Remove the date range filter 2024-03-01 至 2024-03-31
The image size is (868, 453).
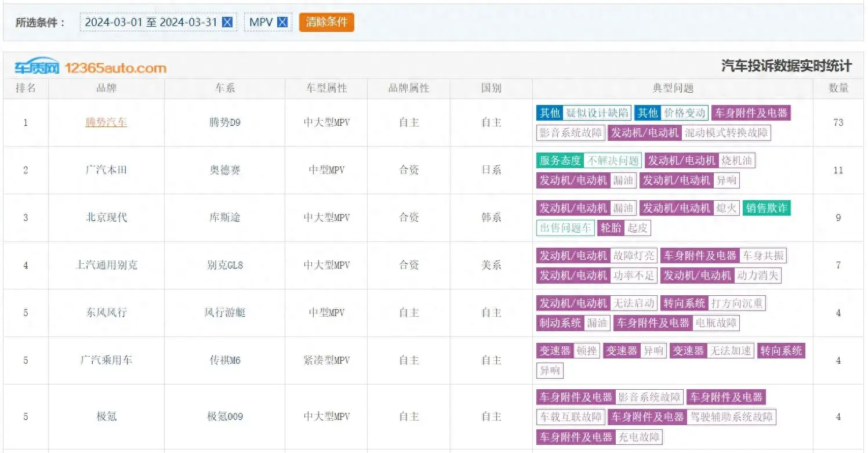click(228, 23)
